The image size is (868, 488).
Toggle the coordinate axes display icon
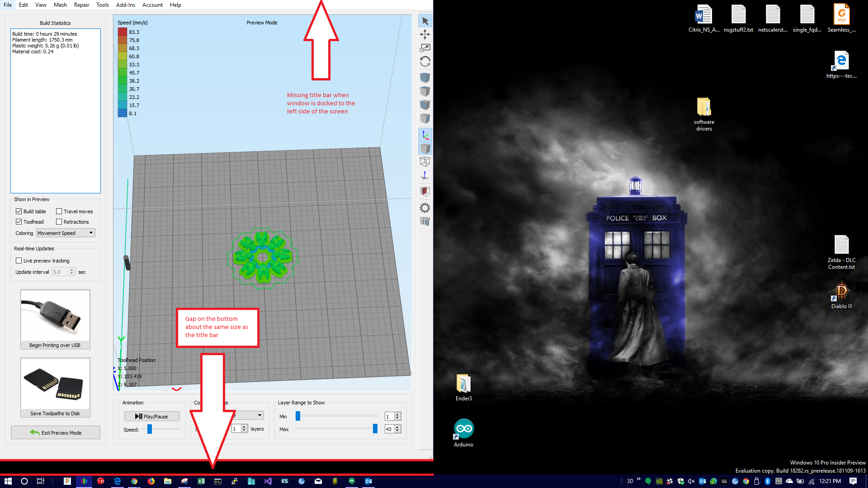[425, 135]
